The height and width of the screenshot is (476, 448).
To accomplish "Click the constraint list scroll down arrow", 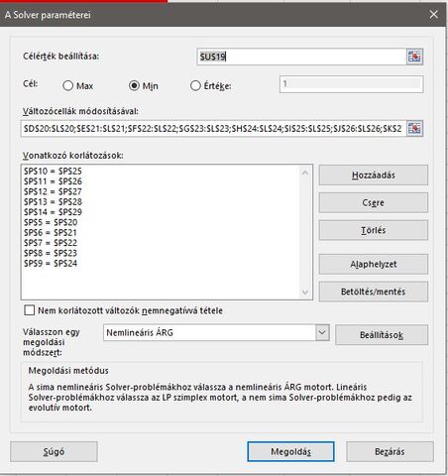I will (305, 293).
